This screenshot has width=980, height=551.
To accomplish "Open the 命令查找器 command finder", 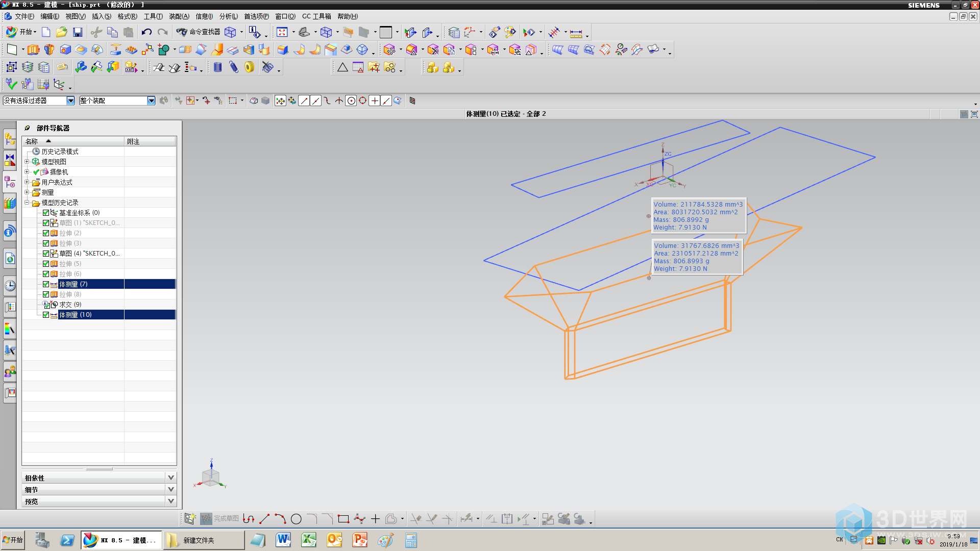I will click(198, 32).
